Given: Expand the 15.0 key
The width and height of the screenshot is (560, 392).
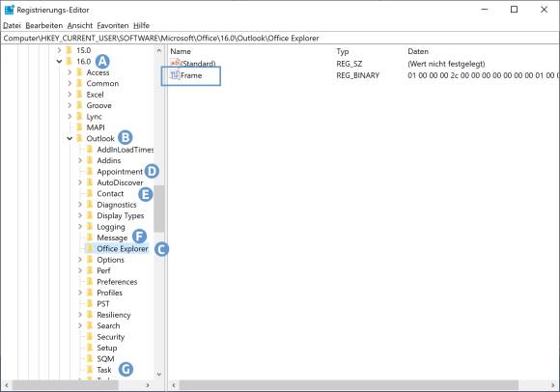Looking at the screenshot, I should tap(59, 50).
